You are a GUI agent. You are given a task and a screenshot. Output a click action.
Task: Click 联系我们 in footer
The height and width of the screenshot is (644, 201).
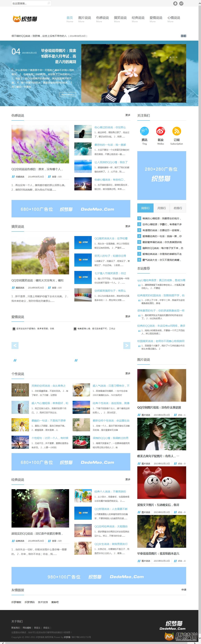16,627
